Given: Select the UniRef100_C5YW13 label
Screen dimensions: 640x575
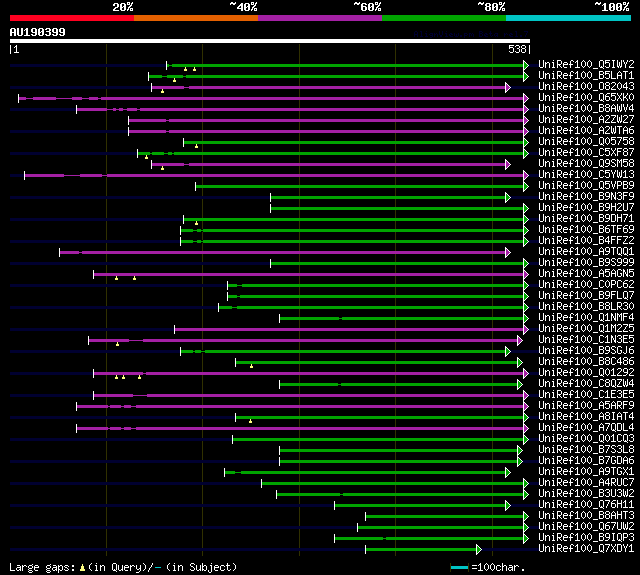Looking at the screenshot, I should coord(586,175).
